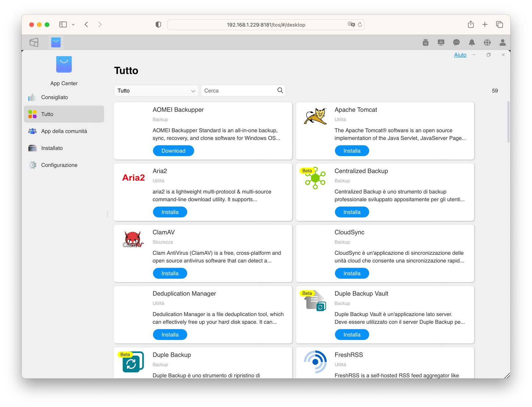This screenshot has height=407, width=532.
Task: Click the FreshRSS app icon
Action: (315, 362)
